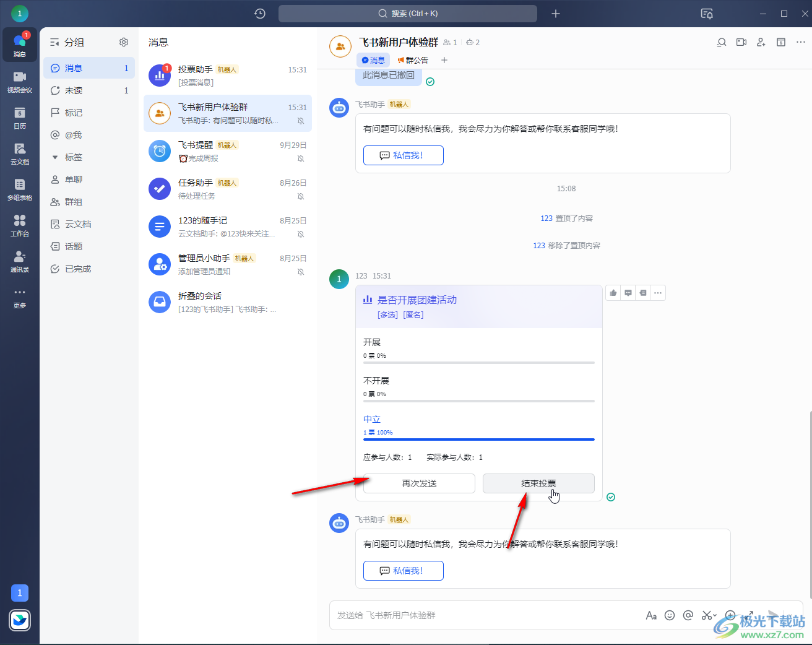The image size is (812, 645).
Task: Open the 123 user link beside 置顶了内容
Action: (546, 219)
